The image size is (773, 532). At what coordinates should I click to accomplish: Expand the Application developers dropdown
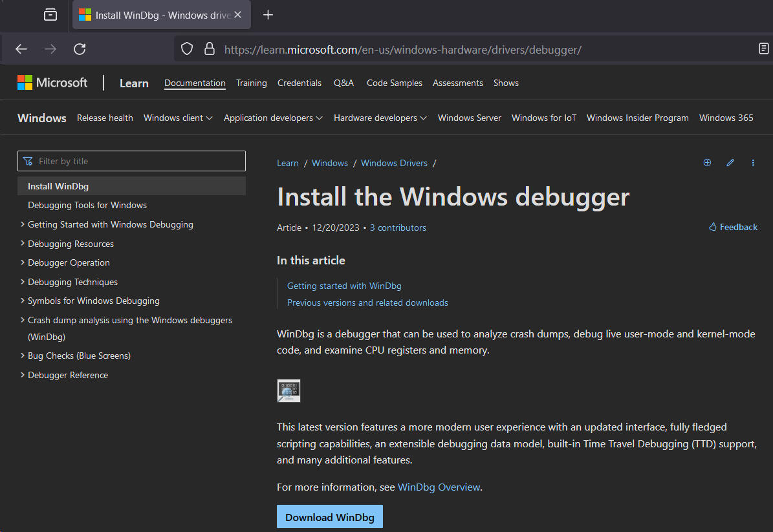[x=273, y=118]
